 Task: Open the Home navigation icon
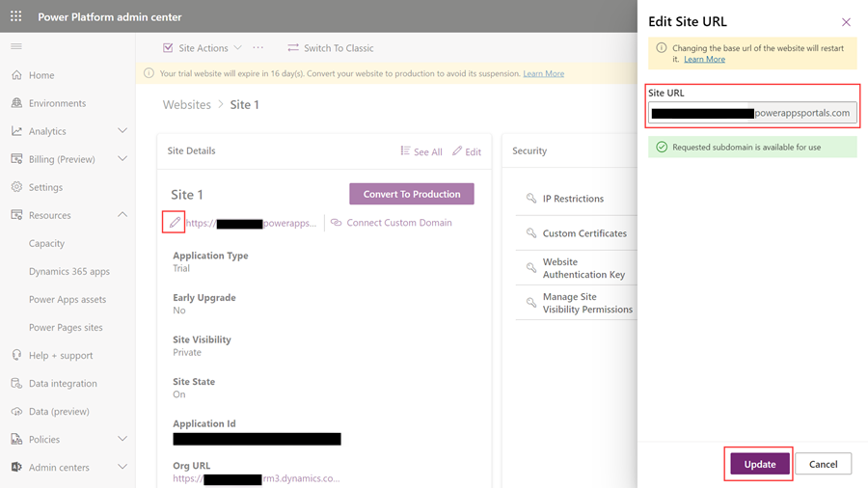(x=16, y=75)
